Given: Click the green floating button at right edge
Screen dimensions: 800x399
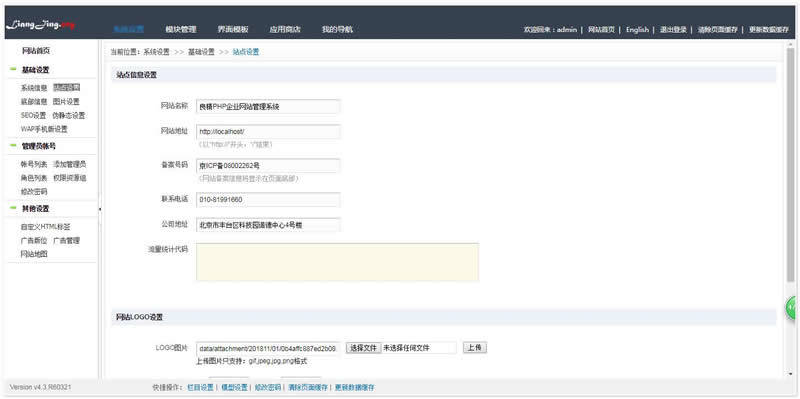Looking at the screenshot, I should pos(792,308).
